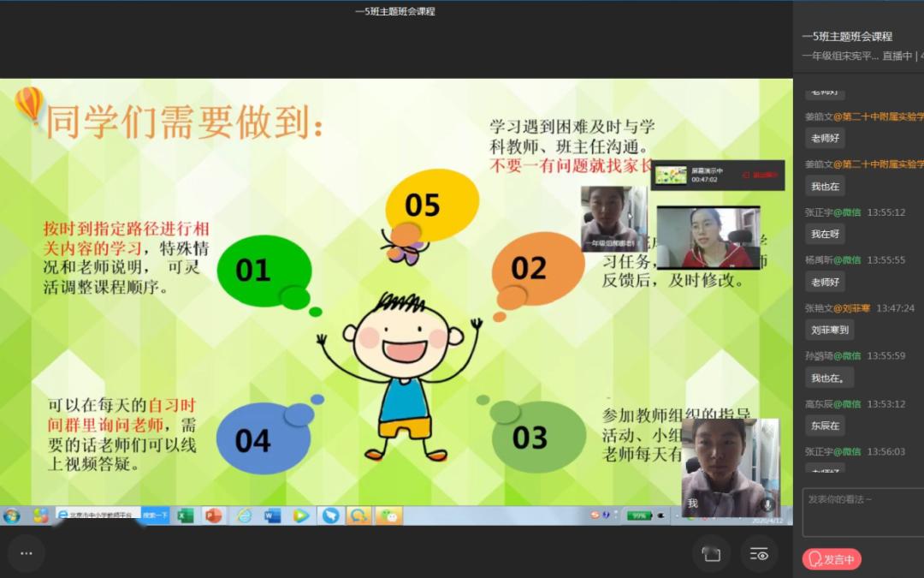924x578 pixels.
Task: Toggle the microphone icon on my video
Action: click(x=767, y=504)
